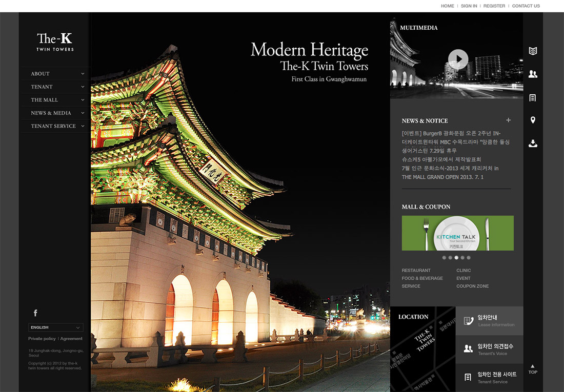Viewport: 564px width, 392px height.
Task: Open the Kitchen Talk coupon banner
Action: [x=457, y=233]
